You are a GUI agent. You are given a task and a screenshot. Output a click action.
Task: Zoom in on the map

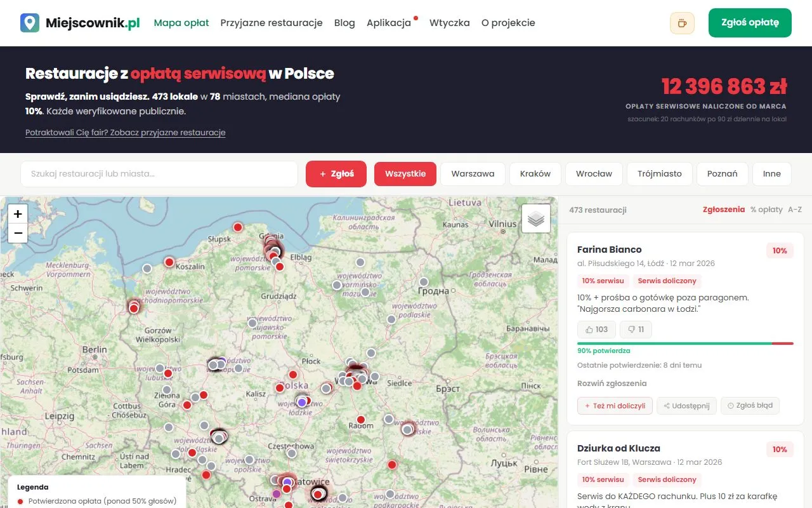18,214
